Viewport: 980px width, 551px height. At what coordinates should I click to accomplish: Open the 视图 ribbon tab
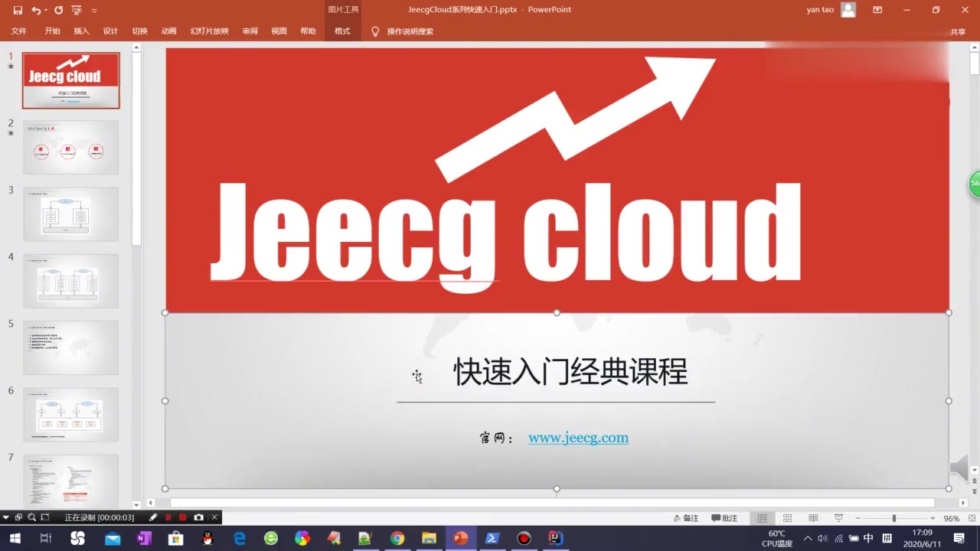pyautogui.click(x=279, y=31)
